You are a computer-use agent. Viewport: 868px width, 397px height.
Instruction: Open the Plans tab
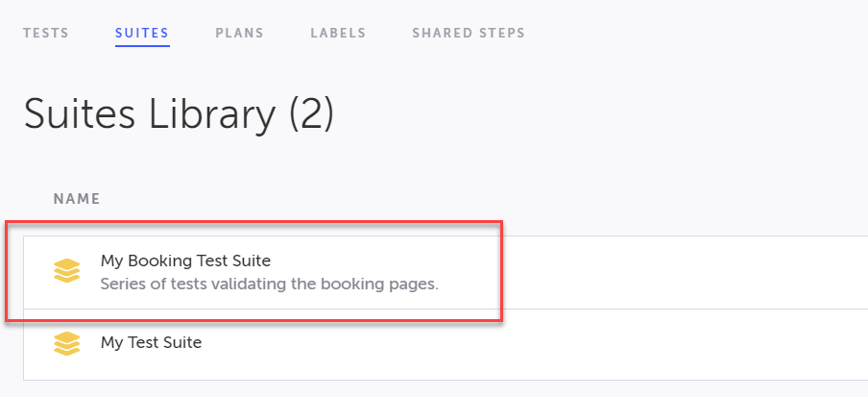[239, 33]
